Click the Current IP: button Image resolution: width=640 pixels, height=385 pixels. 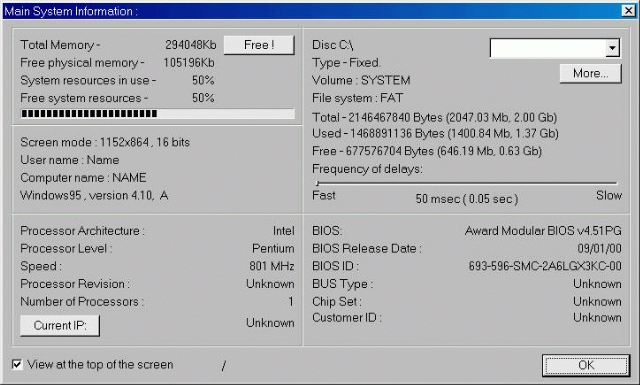pos(60,325)
